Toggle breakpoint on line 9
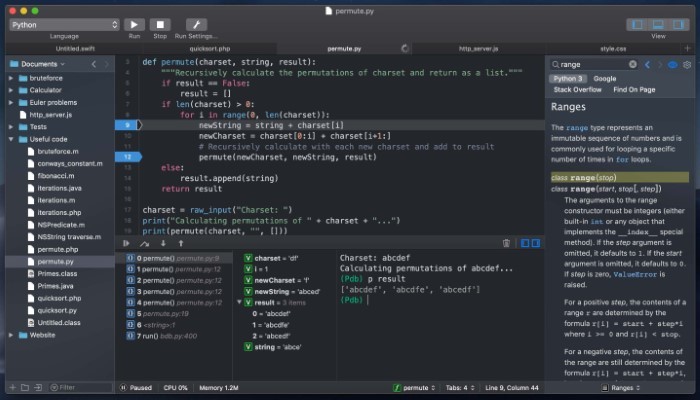The width and height of the screenshot is (700, 400). pos(128,125)
